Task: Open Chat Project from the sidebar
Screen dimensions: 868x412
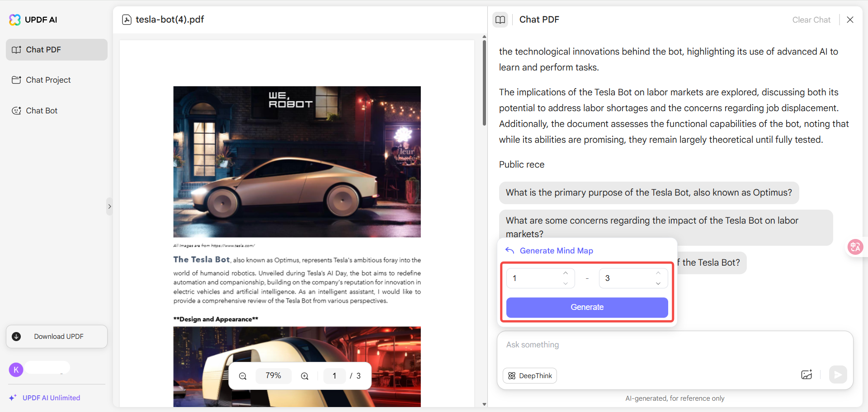Action: coord(48,80)
